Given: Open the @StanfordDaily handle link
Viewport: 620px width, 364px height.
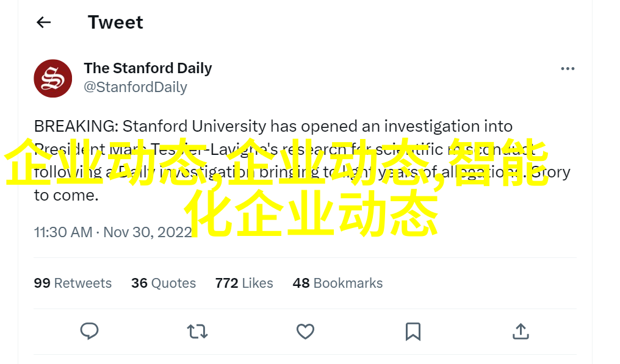Looking at the screenshot, I should pyautogui.click(x=135, y=87).
